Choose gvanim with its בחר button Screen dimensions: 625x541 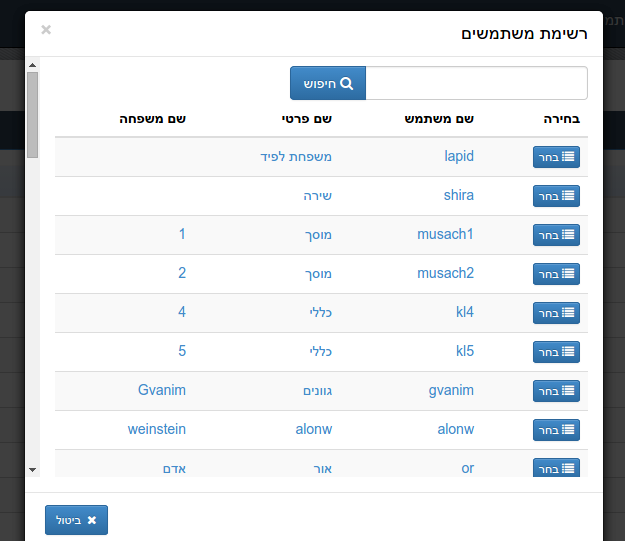pos(556,391)
